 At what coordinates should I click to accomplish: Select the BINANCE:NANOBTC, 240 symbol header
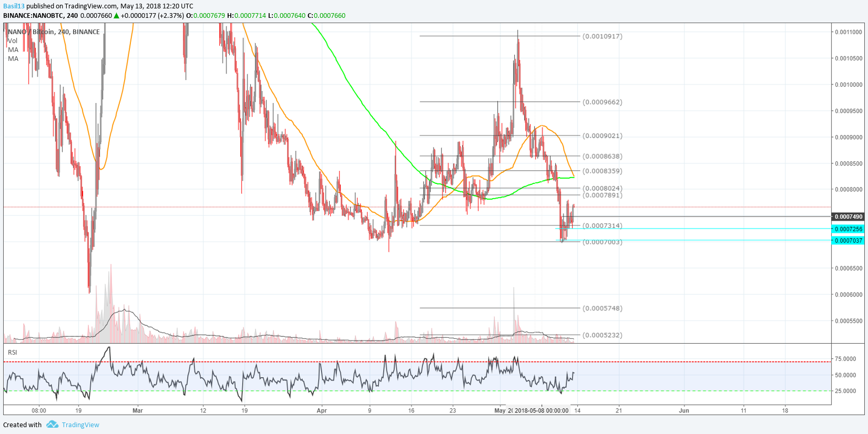pos(40,15)
